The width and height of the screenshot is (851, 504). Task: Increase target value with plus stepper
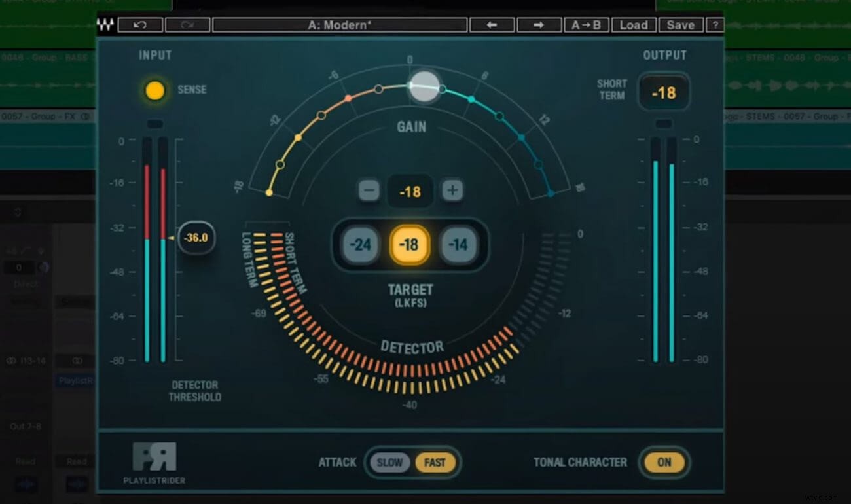[452, 192]
